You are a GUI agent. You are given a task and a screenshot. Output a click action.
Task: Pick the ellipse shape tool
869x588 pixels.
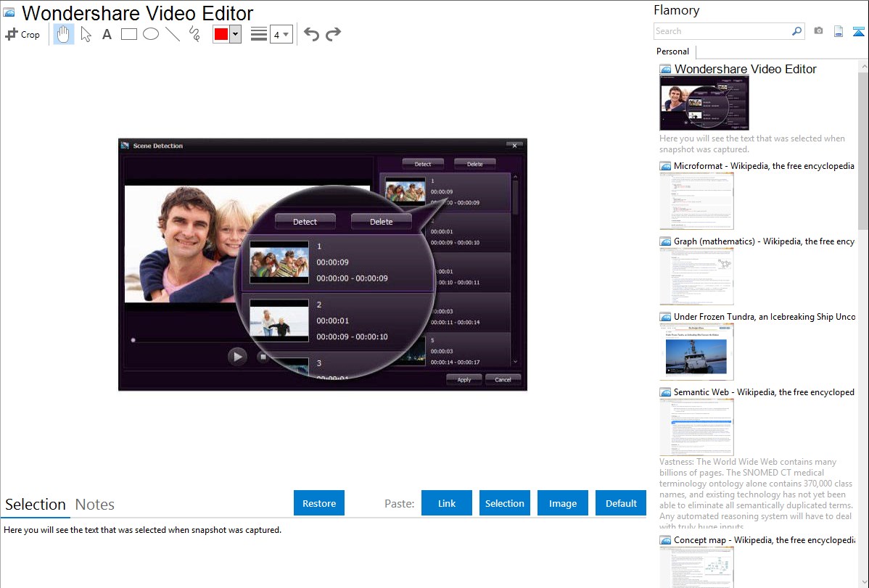[151, 34]
